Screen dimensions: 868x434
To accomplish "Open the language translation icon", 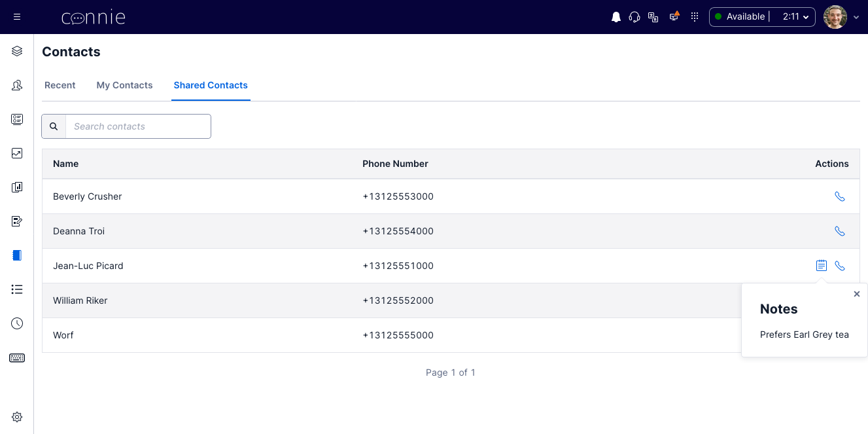I will tap(653, 17).
